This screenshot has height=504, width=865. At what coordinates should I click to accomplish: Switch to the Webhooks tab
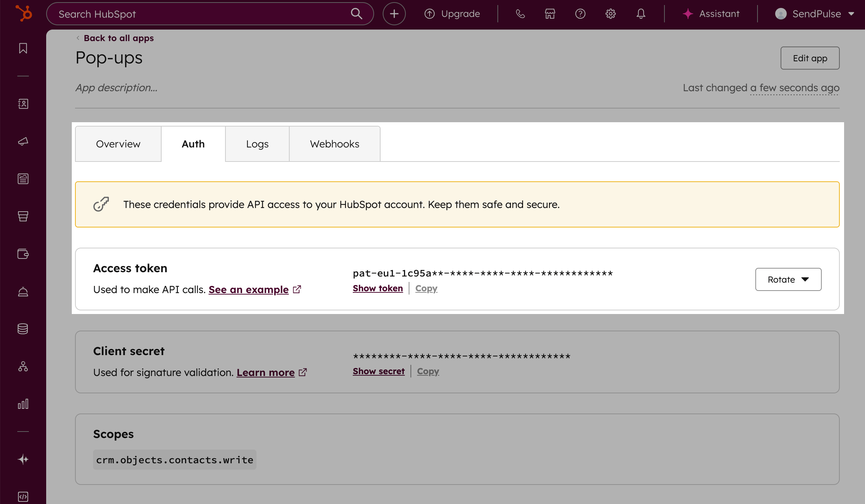(x=334, y=144)
